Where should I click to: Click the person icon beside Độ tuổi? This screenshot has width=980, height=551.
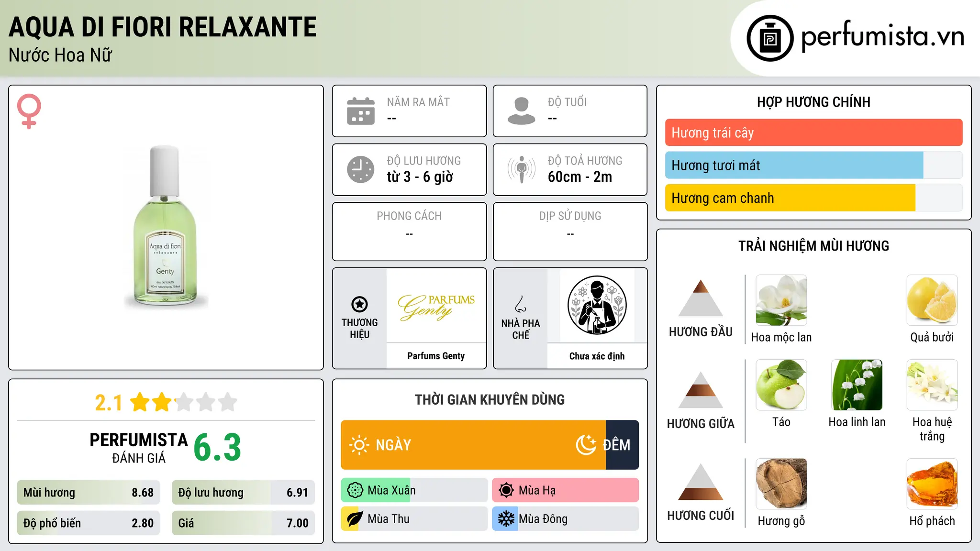522,111
